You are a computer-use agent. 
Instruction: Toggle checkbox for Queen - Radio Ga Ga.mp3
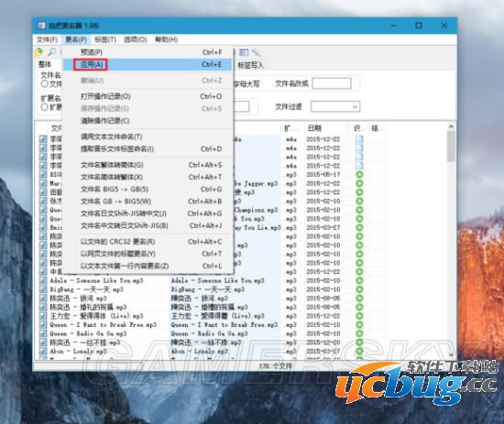[x=43, y=333]
